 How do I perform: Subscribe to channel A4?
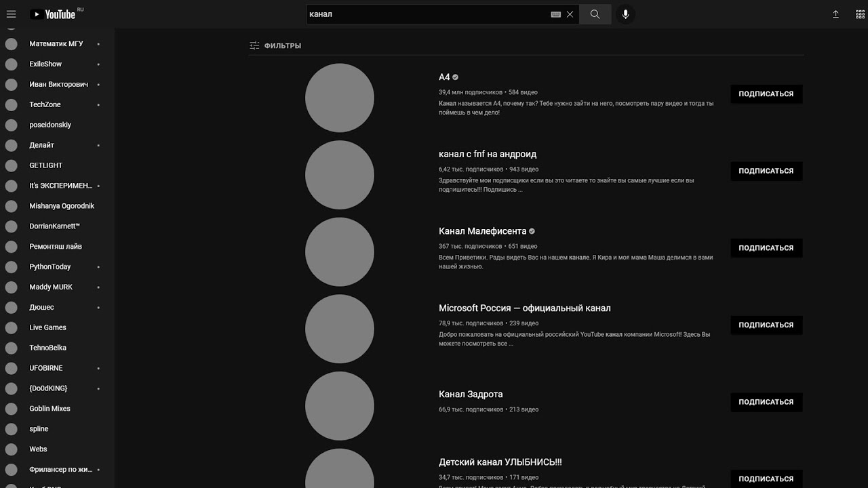pos(766,94)
